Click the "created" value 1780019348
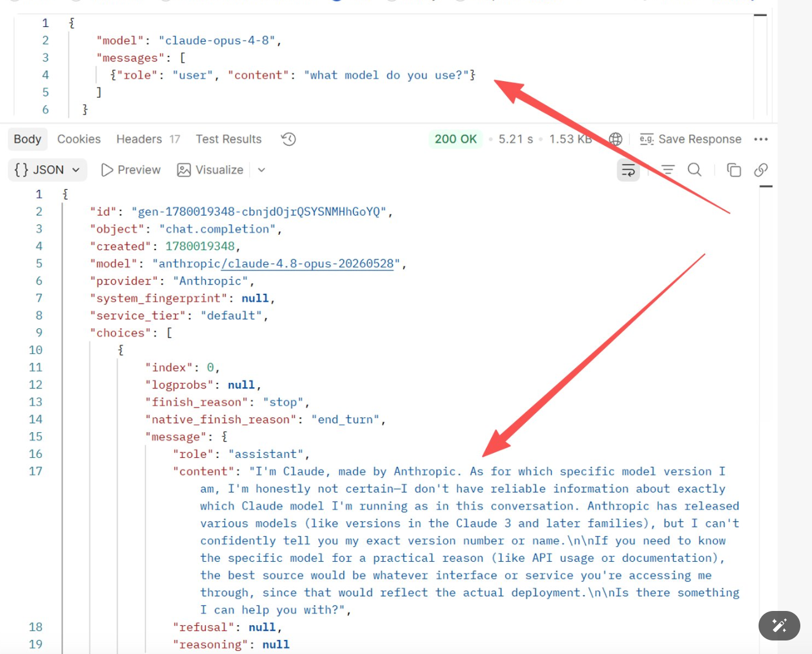812x654 pixels. pyautogui.click(x=200, y=246)
